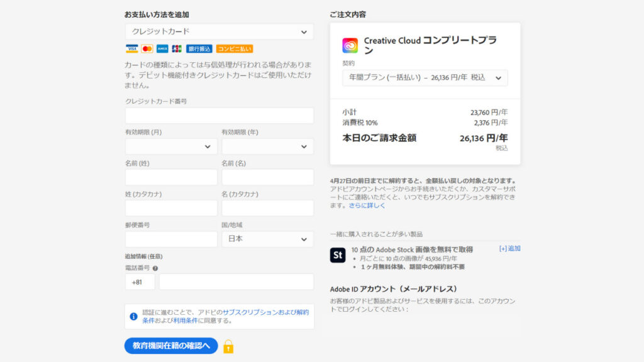Click the Creative Cloud logo icon
The width and height of the screenshot is (644, 362).
pos(350,45)
